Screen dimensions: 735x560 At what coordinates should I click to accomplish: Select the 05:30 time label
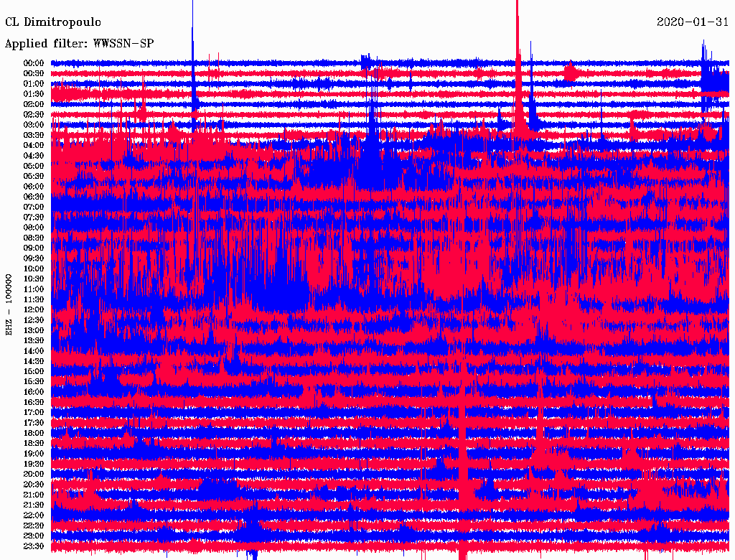point(34,176)
